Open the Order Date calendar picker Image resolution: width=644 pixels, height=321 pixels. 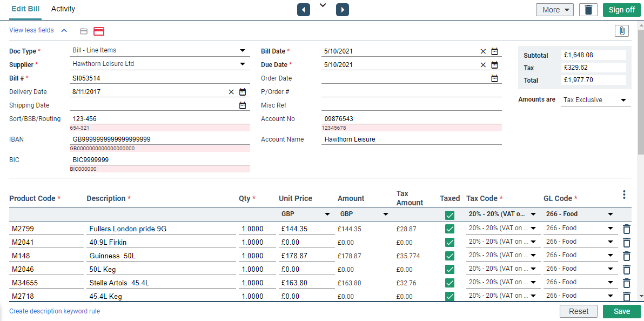coord(494,78)
